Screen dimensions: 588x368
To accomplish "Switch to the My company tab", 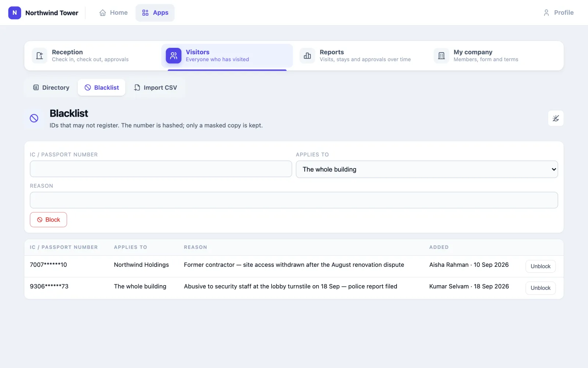I will pos(495,56).
